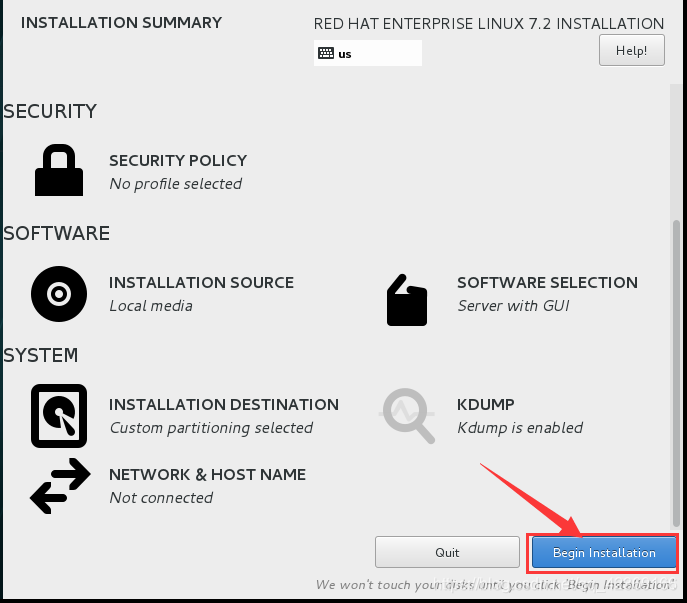Click the us keyboard layout field
Image resolution: width=687 pixels, height=603 pixels.
[368, 53]
